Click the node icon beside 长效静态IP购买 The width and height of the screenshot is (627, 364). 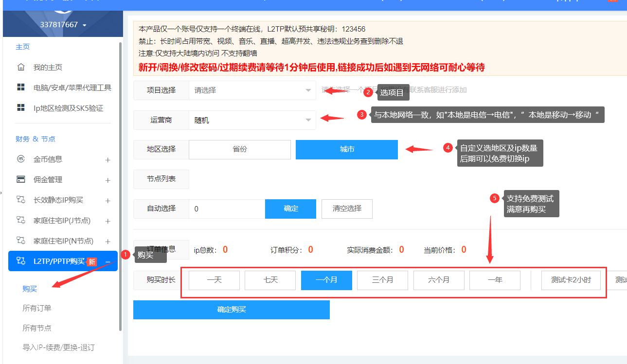click(21, 200)
